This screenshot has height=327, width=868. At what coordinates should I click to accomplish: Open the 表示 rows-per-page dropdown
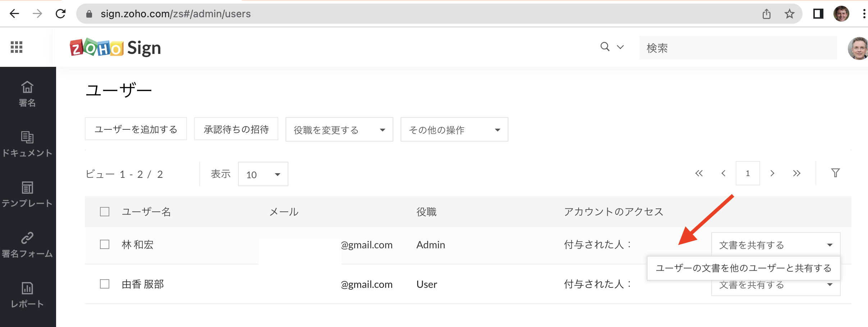click(x=263, y=175)
